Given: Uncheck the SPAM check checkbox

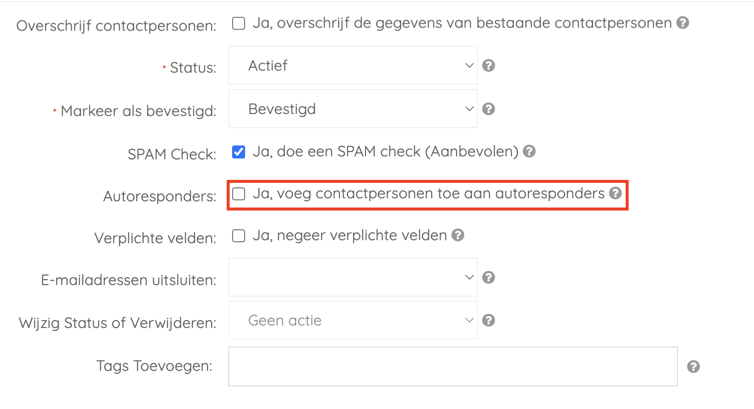Looking at the screenshot, I should click(x=239, y=152).
